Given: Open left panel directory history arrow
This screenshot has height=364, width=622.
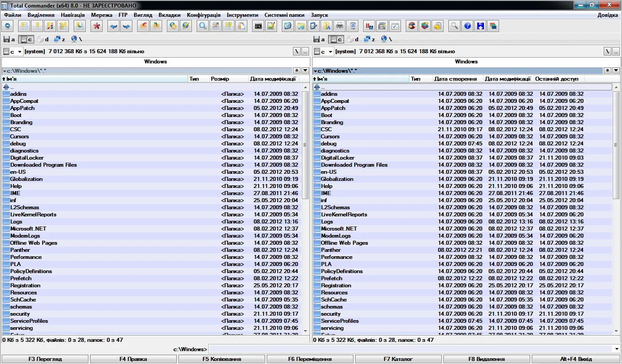Looking at the screenshot, I should pos(305,70).
